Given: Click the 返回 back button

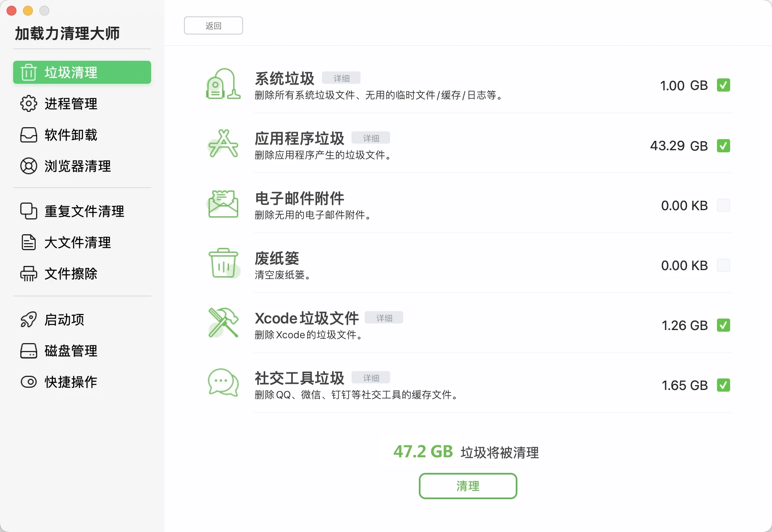Looking at the screenshot, I should point(214,25).
